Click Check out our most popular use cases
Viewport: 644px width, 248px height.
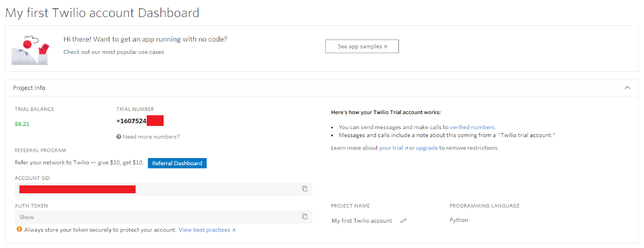[114, 52]
